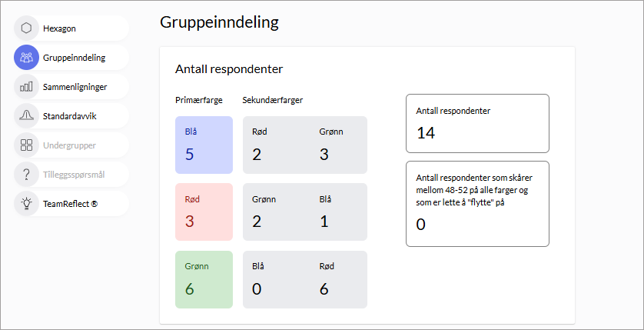Click the Hexagon sidebar icon
The height and width of the screenshot is (330, 644).
tap(26, 28)
